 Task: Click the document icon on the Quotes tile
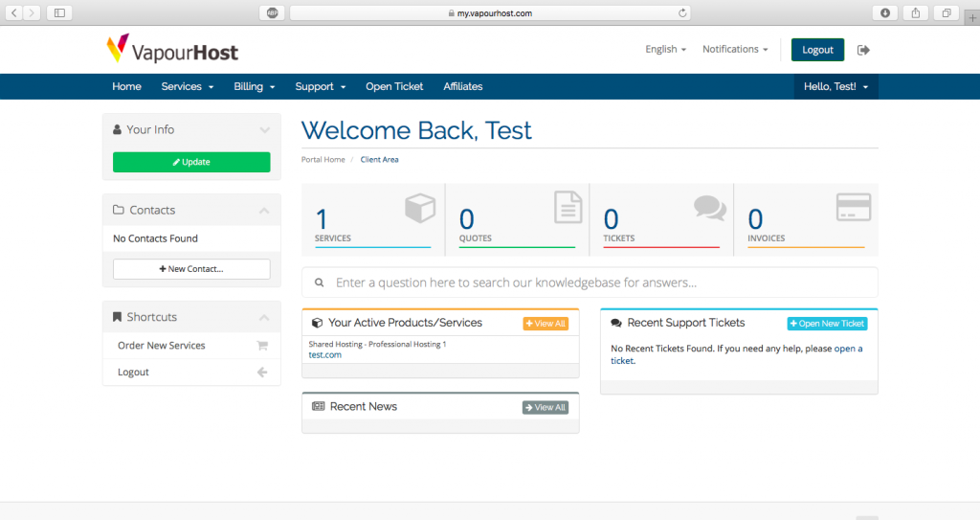click(x=568, y=207)
